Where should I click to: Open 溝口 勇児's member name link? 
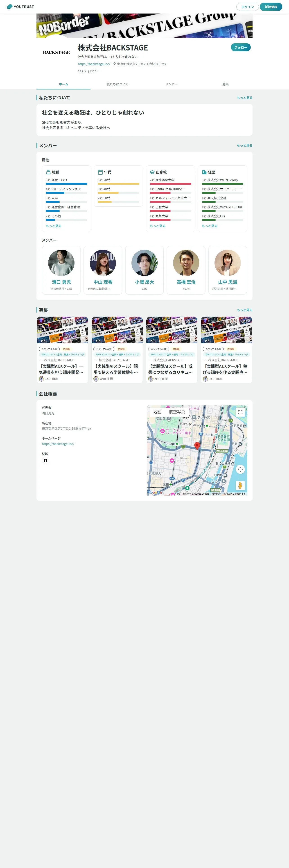point(61,282)
